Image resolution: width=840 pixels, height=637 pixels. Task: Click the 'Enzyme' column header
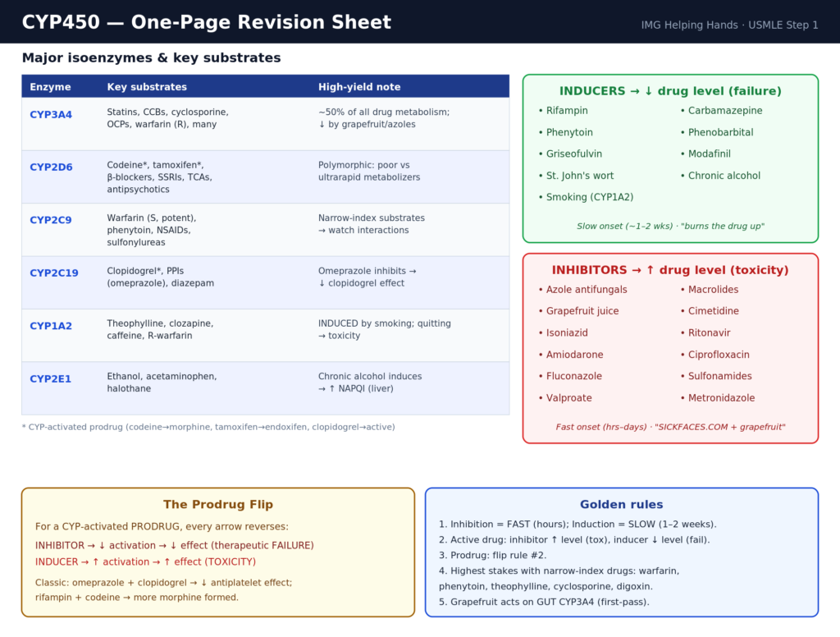pyautogui.click(x=50, y=87)
